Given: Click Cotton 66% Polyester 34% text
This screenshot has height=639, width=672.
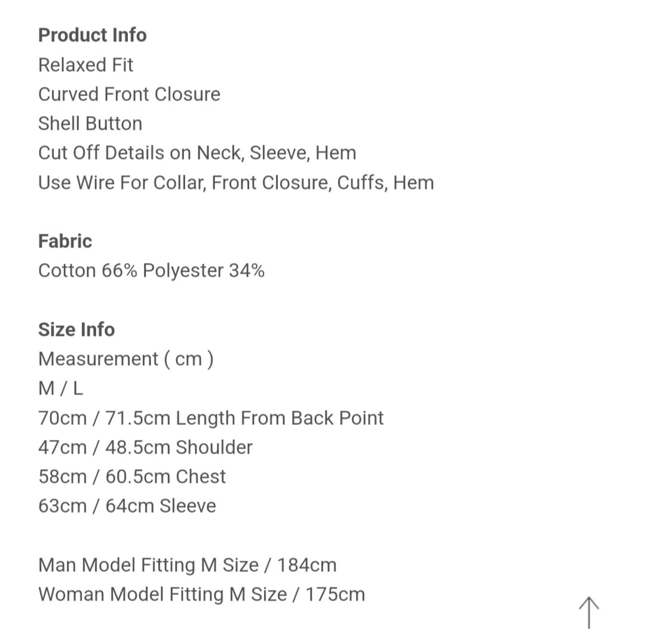Looking at the screenshot, I should click(151, 271).
